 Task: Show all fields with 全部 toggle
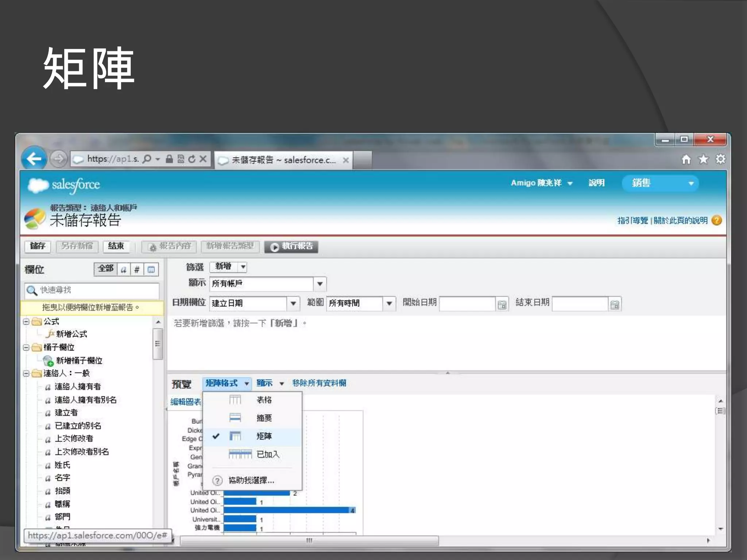[105, 269]
